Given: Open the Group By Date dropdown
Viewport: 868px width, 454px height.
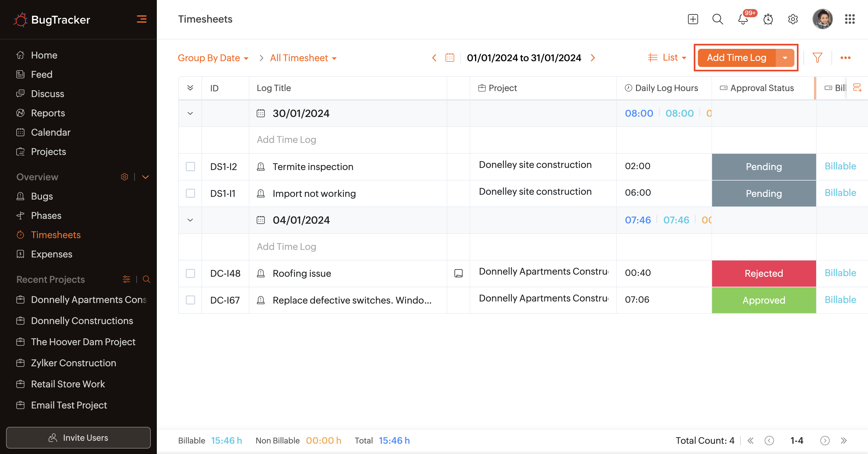Looking at the screenshot, I should (213, 58).
